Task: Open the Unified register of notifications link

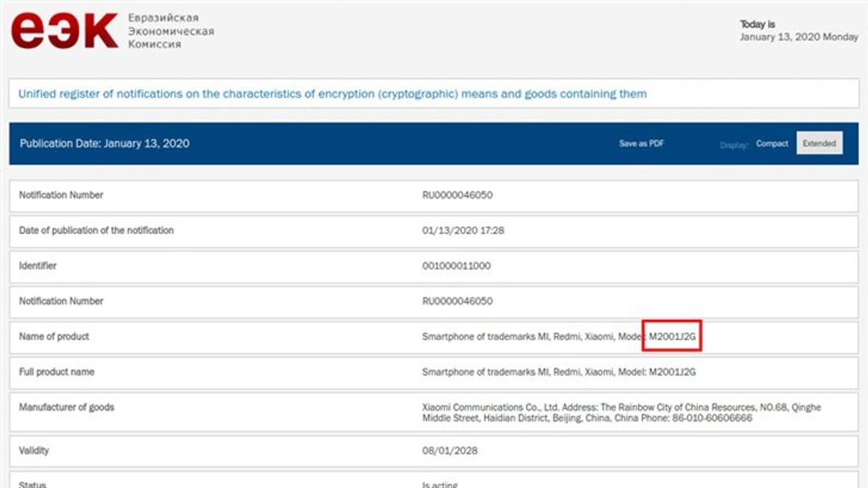Action: [332, 94]
